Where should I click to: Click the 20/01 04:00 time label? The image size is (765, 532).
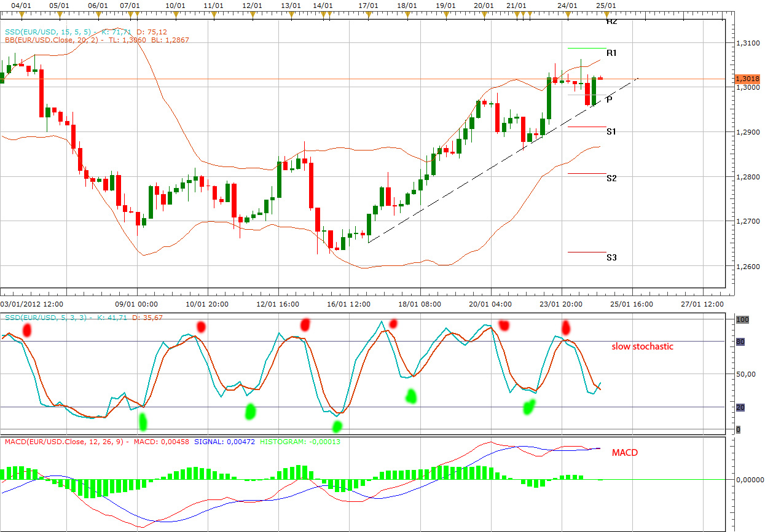490,303
